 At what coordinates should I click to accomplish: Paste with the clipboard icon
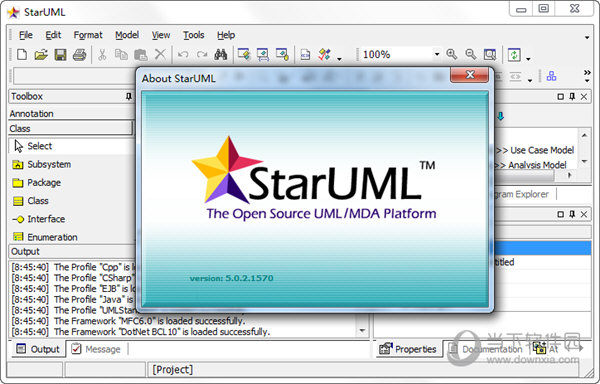point(141,55)
